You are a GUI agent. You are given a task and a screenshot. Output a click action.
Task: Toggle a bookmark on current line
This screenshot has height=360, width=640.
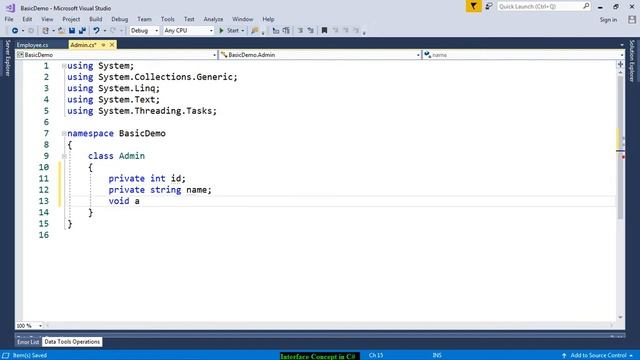[324, 31]
